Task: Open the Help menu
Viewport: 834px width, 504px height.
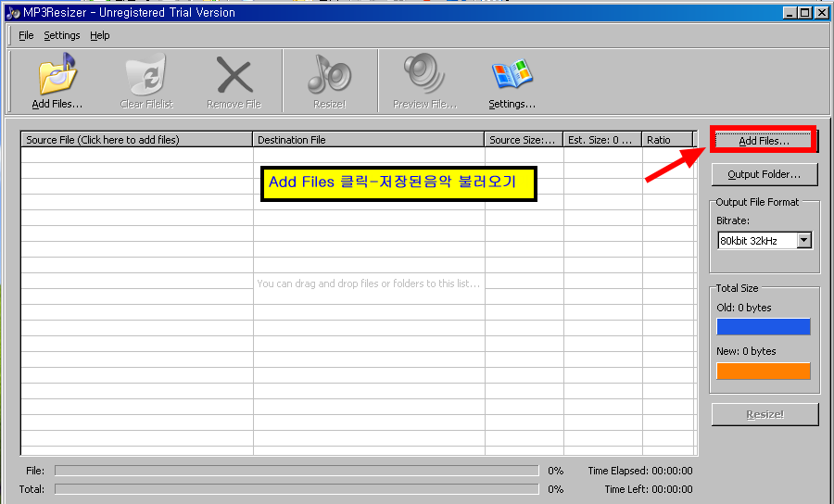Action: pyautogui.click(x=99, y=35)
